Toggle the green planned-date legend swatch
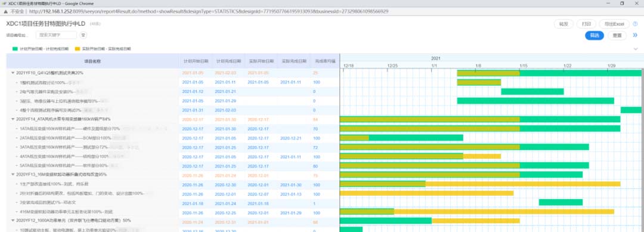 (15, 49)
